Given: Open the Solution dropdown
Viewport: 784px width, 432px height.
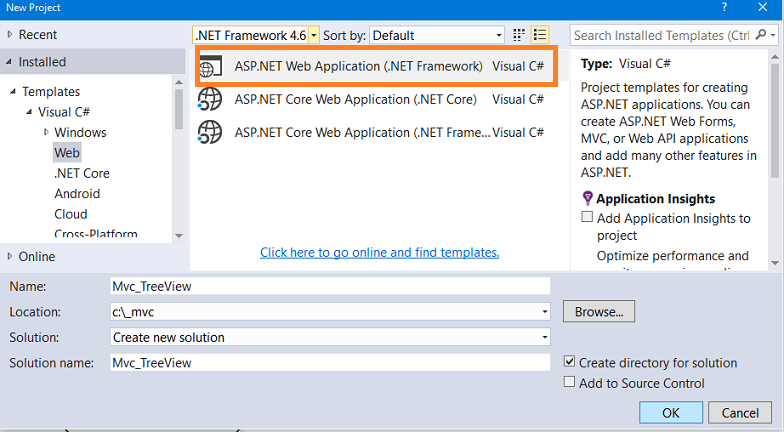Looking at the screenshot, I should [330, 337].
